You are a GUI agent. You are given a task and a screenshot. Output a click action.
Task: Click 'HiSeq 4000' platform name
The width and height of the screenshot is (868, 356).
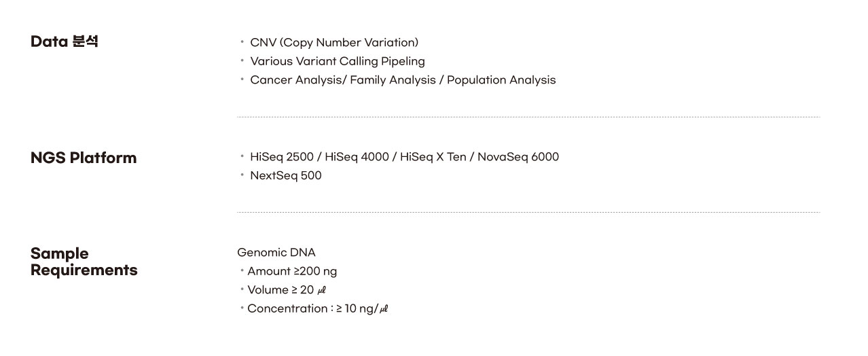(x=357, y=157)
